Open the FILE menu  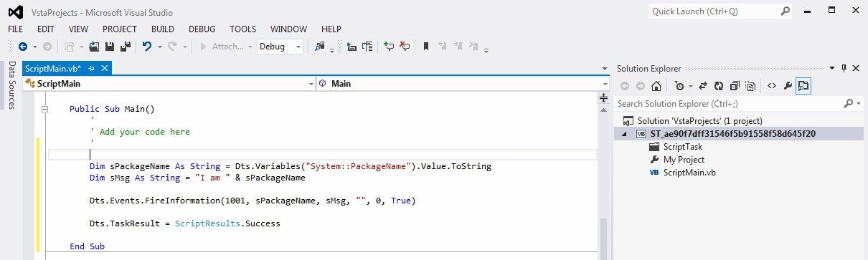coord(16,29)
